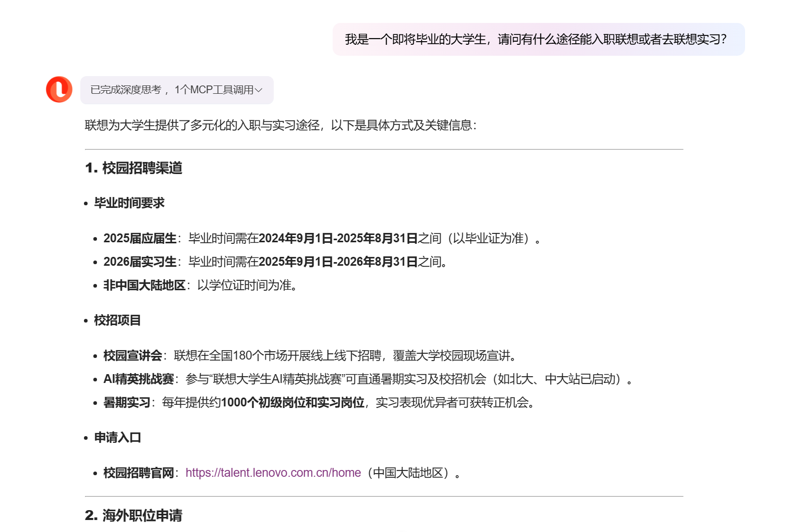This screenshot has height=532, width=804.
Task: Click the bold 1000个初级岗位和实习岗位 text
Action: point(293,403)
